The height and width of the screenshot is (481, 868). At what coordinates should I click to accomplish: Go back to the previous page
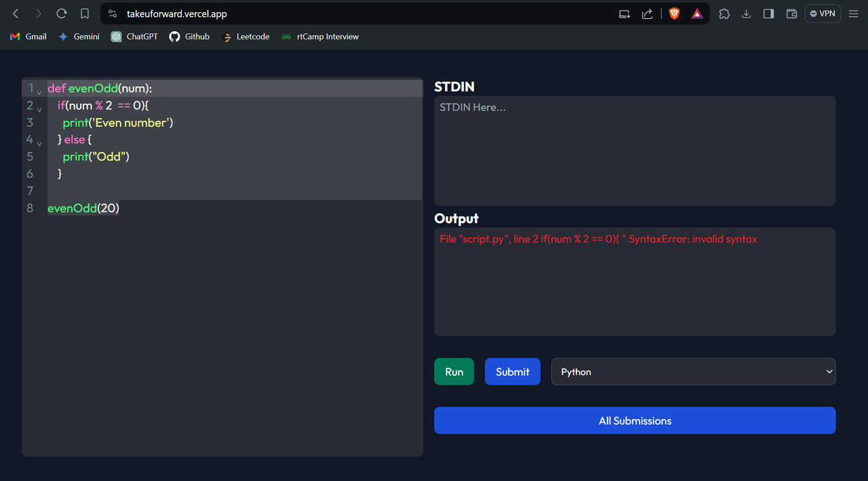point(16,14)
